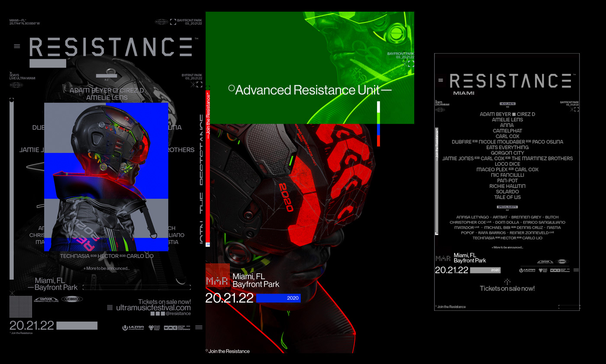The height and width of the screenshot is (364, 606).
Task: Click Tickets on sale now! on right poster
Action: (x=507, y=288)
